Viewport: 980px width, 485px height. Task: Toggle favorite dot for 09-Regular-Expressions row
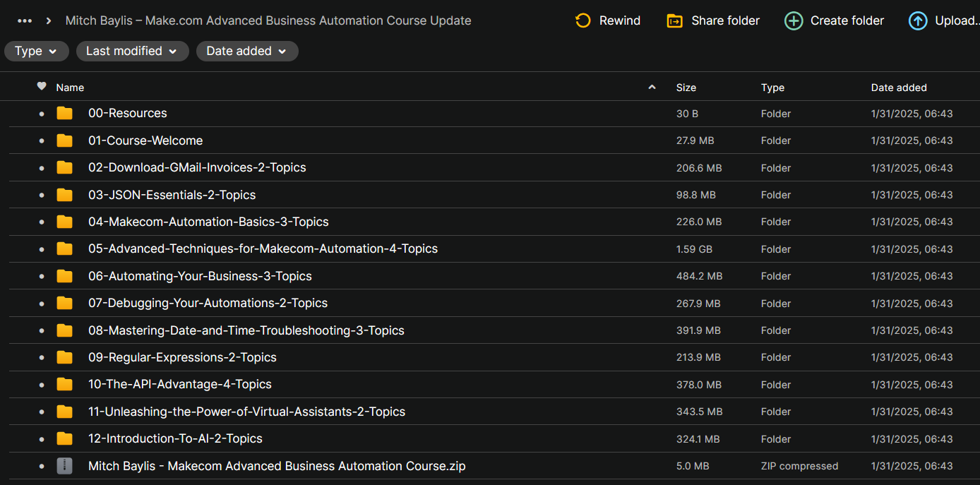pyautogui.click(x=42, y=358)
